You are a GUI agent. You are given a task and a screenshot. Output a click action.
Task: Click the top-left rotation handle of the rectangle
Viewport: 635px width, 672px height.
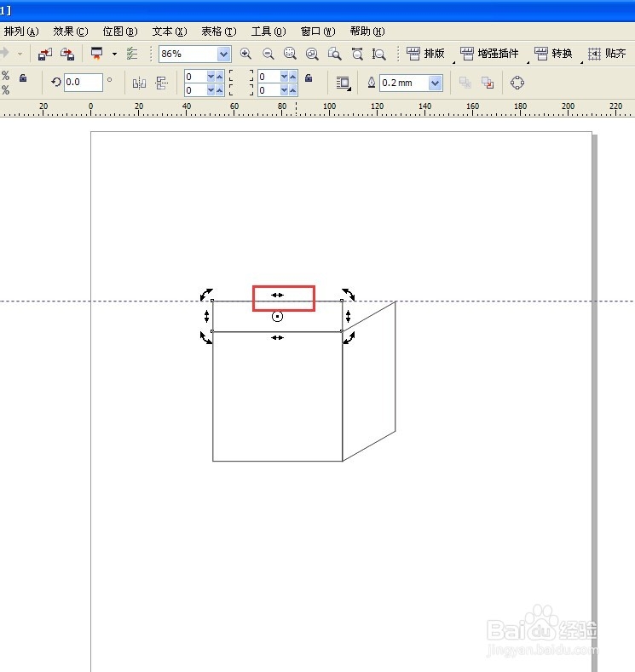206,295
